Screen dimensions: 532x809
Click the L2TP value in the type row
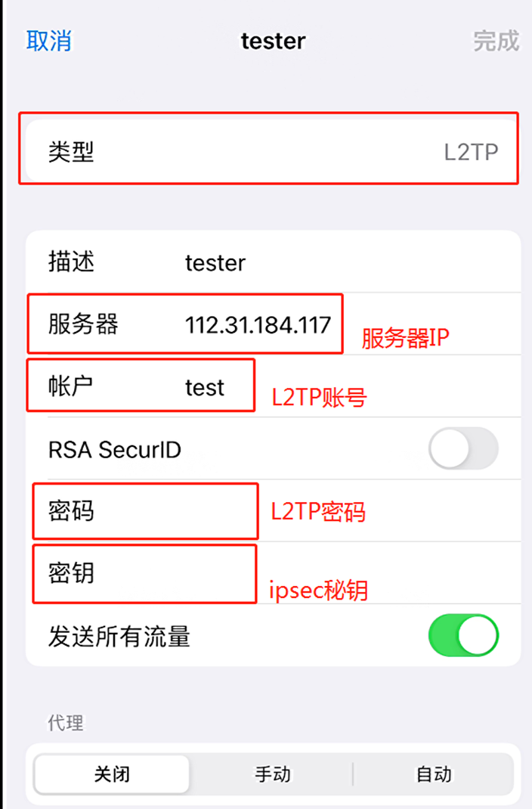(x=471, y=152)
